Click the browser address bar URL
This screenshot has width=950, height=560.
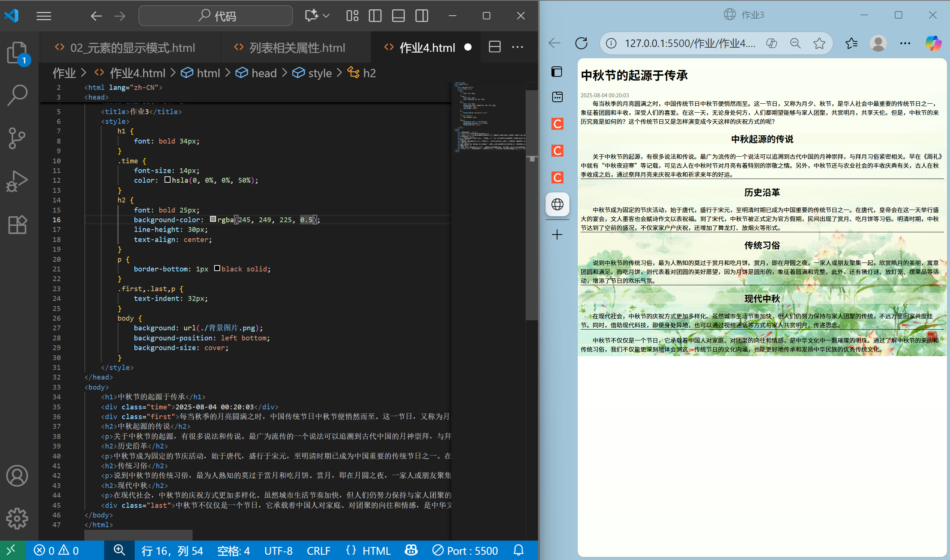(690, 43)
